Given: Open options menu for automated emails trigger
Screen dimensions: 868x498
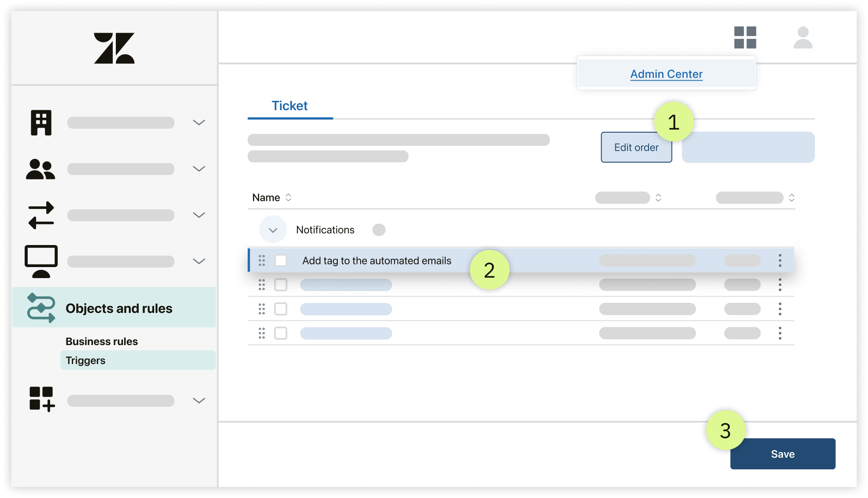Looking at the screenshot, I should pyautogui.click(x=779, y=260).
